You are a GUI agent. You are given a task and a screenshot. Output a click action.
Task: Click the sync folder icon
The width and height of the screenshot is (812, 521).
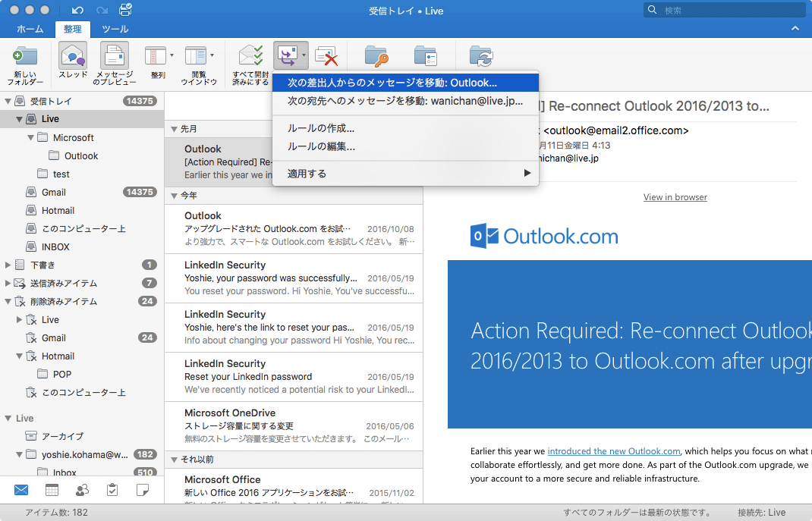(481, 56)
